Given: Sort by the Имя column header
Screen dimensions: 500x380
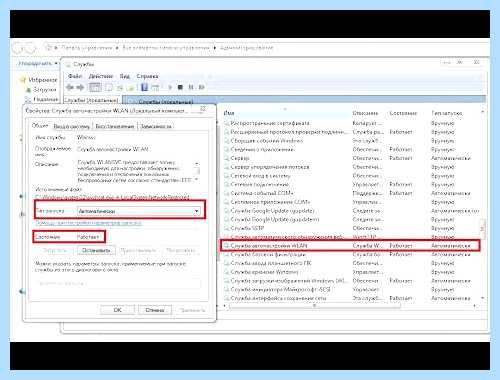Looking at the screenshot, I should pyautogui.click(x=229, y=113).
